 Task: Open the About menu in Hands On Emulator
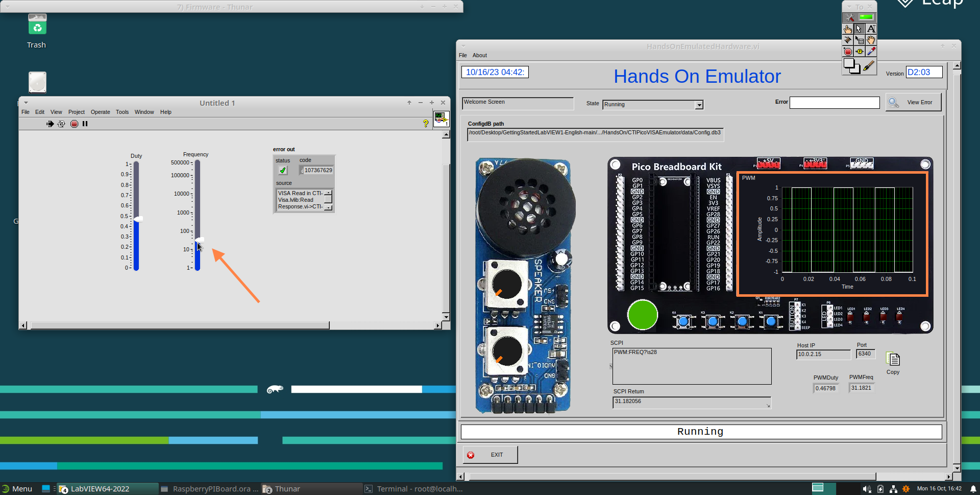480,55
